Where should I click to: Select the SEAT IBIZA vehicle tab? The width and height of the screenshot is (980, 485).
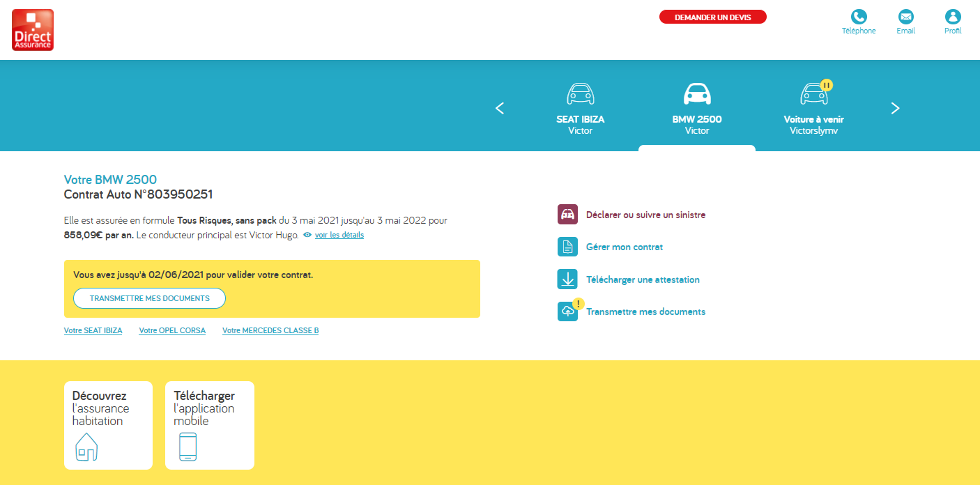coord(580,108)
